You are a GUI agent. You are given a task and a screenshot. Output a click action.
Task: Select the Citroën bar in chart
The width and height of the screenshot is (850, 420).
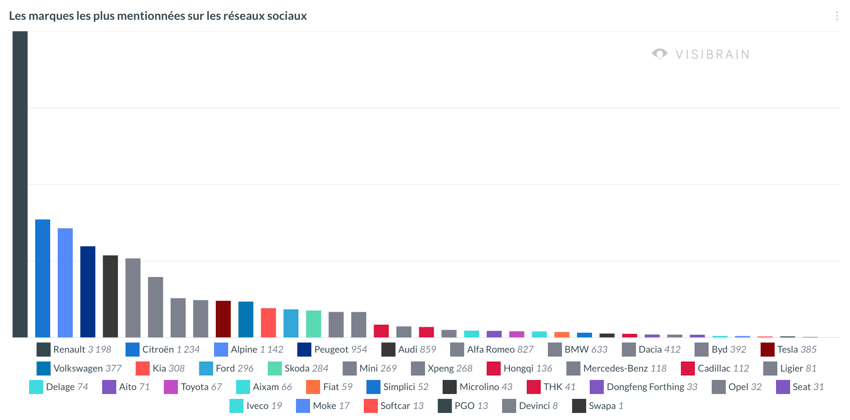(43, 278)
